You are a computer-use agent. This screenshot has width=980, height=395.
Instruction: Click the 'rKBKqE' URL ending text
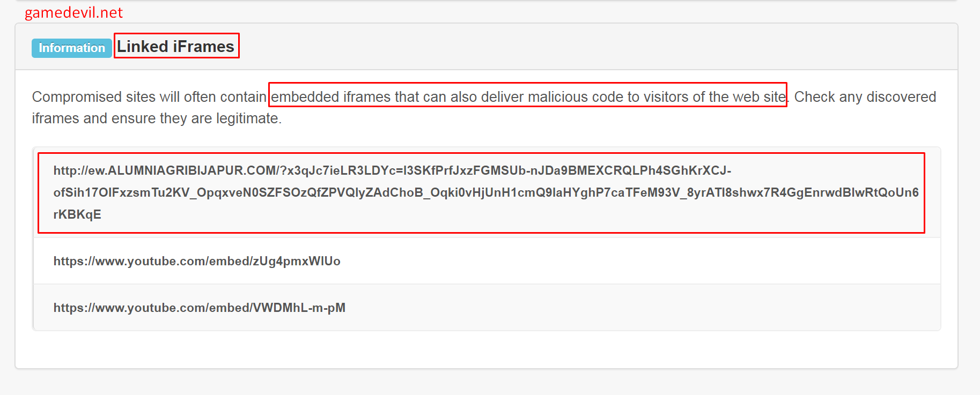click(77, 214)
